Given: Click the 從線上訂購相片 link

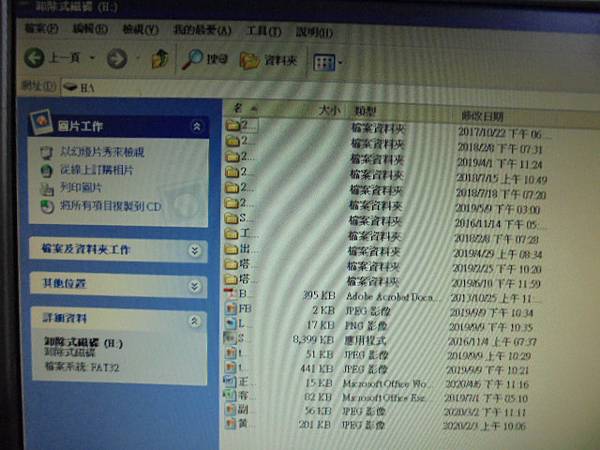Looking at the screenshot, I should point(97,170).
